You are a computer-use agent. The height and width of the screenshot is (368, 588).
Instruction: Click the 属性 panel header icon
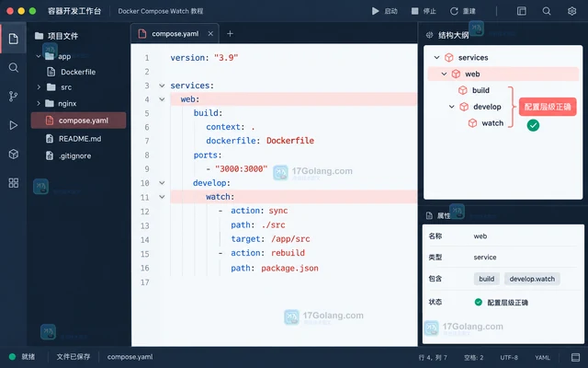tap(429, 215)
